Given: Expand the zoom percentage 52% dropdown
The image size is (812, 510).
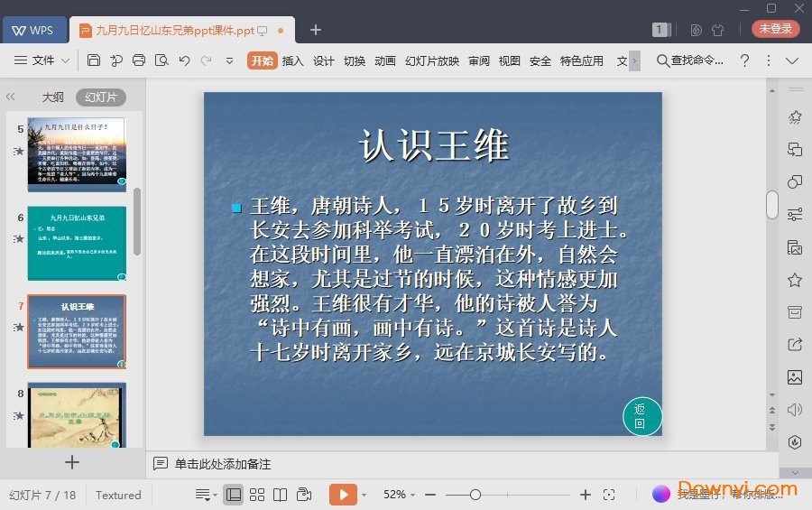Looking at the screenshot, I should pos(400,495).
